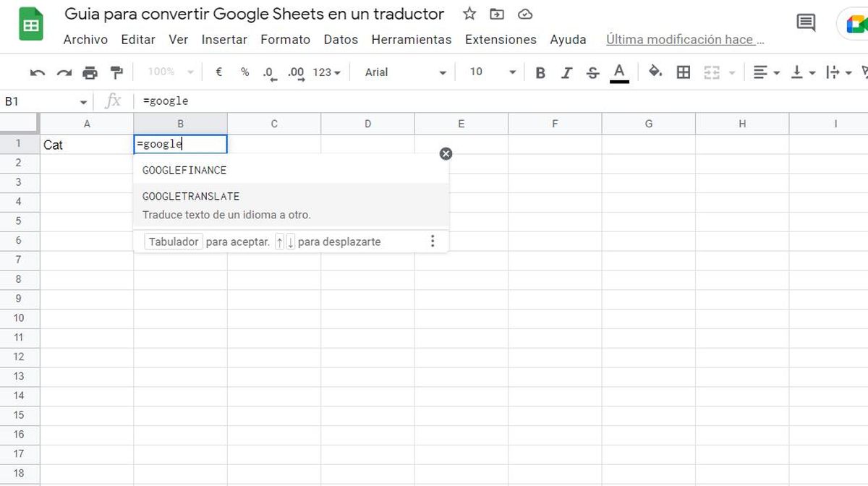Open the font size dropdown
Image resolution: width=868 pixels, height=486 pixels.
click(490, 72)
